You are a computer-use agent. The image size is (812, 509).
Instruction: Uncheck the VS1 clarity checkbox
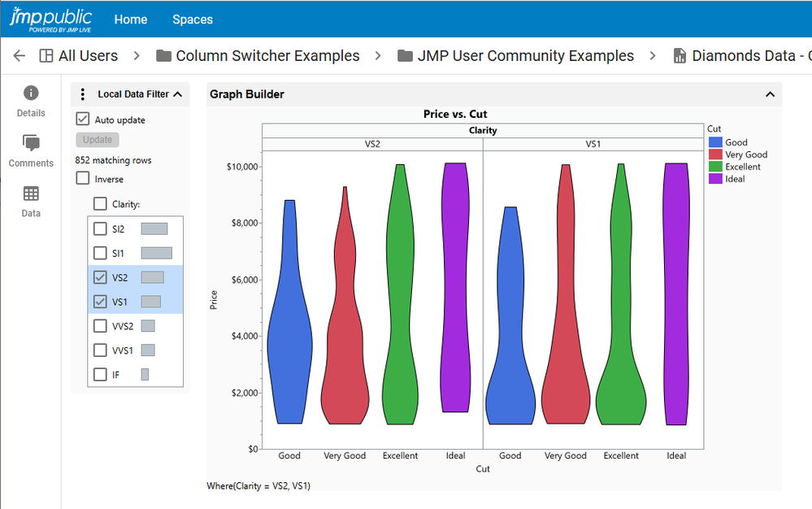(x=100, y=302)
